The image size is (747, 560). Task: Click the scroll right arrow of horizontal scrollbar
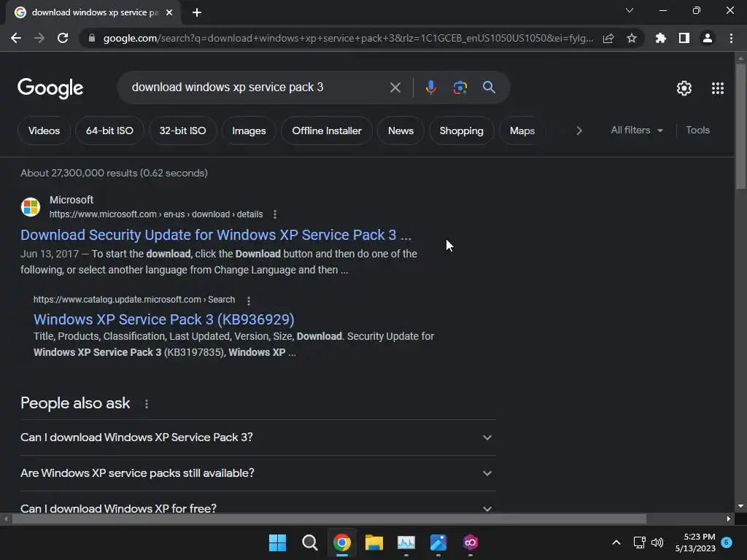[729, 518]
